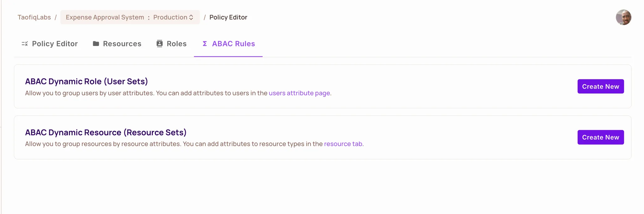The image size is (644, 214).
Task: Open the Roles tab
Action: (176, 44)
